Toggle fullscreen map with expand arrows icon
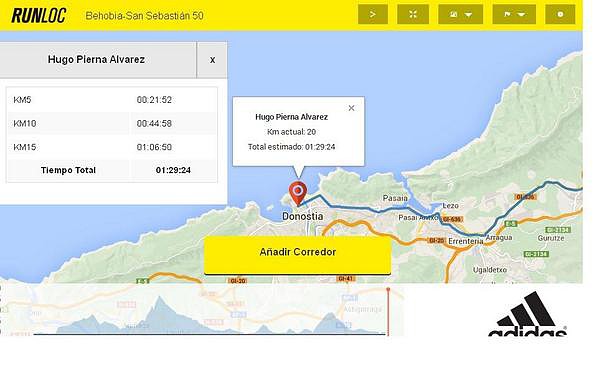 413,15
